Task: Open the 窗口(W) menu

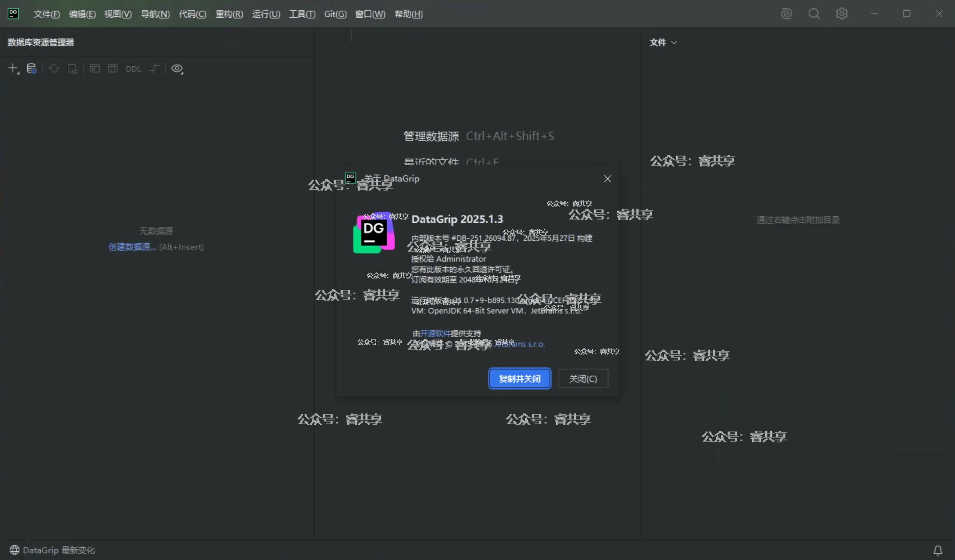Action: pyautogui.click(x=370, y=14)
